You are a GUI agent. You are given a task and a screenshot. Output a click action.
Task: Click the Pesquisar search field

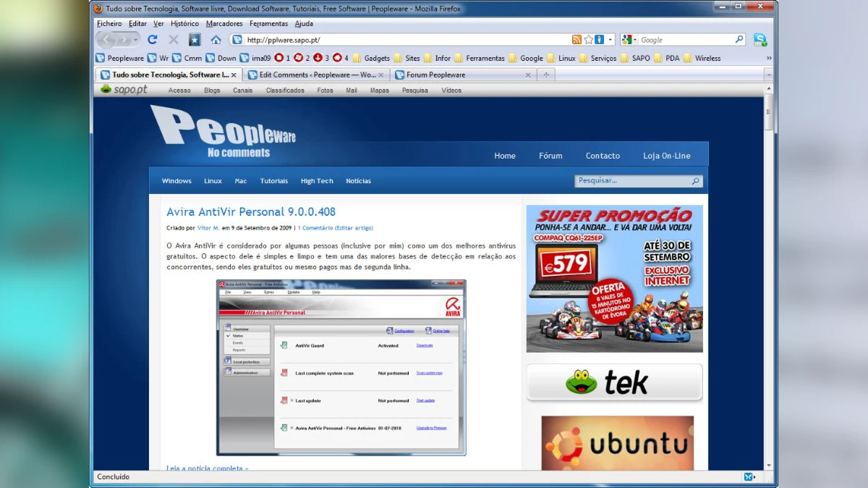pos(633,181)
